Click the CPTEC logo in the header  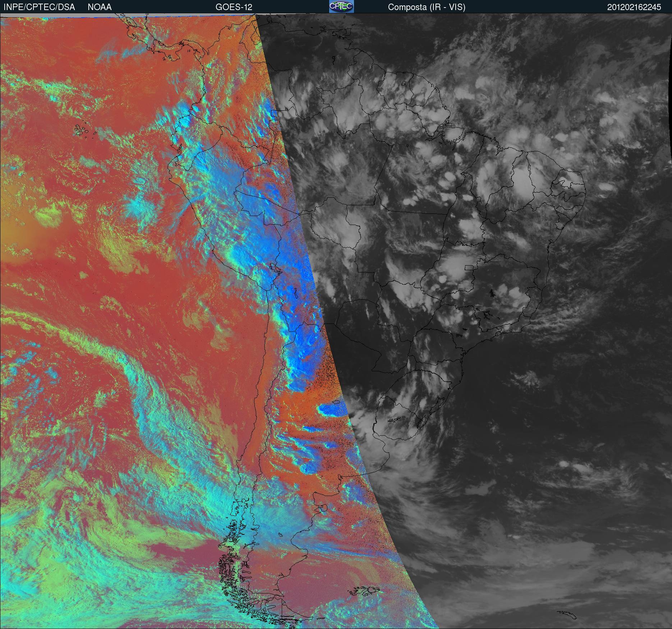[341, 6]
